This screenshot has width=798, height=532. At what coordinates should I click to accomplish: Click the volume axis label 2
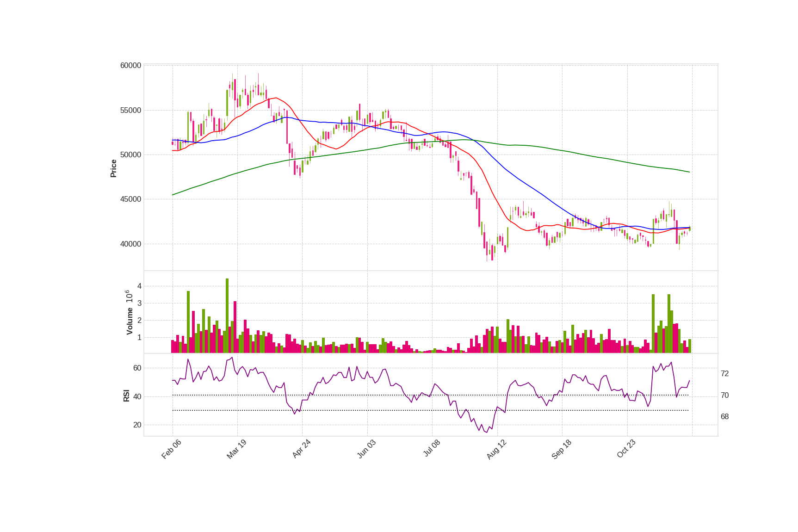pos(139,321)
